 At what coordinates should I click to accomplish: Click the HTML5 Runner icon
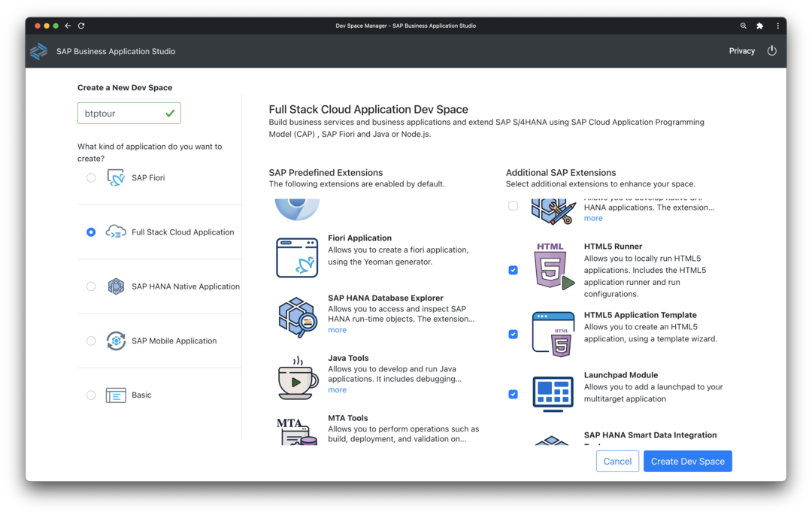click(553, 265)
